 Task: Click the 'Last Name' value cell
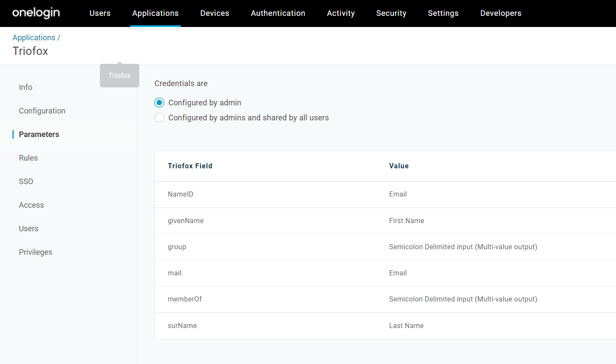tap(406, 326)
